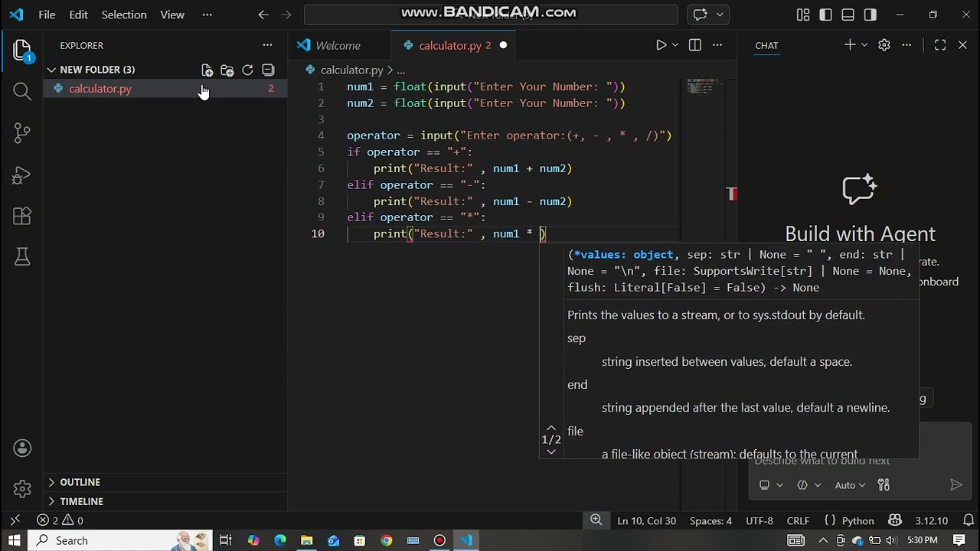Open the Manage gear in activity bar
The width and height of the screenshot is (980, 551).
[22, 488]
